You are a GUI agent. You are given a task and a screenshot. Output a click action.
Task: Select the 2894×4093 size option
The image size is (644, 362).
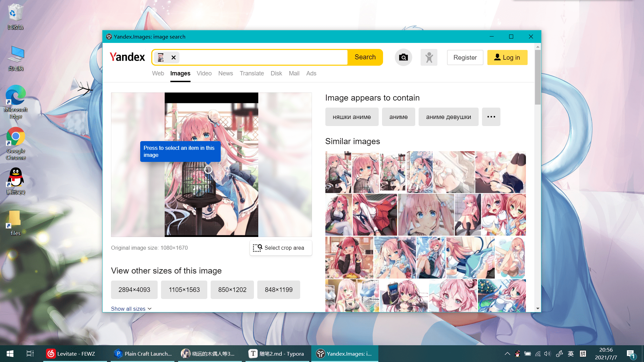point(134,290)
